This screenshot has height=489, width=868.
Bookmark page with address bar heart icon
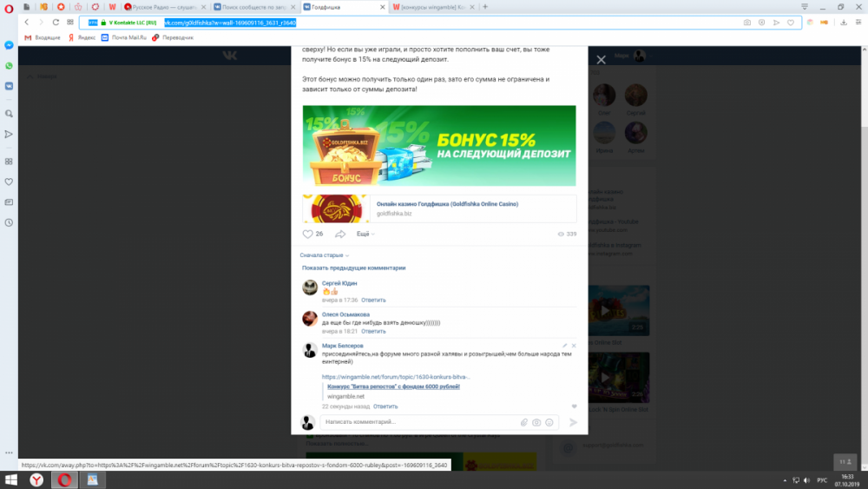click(x=791, y=23)
